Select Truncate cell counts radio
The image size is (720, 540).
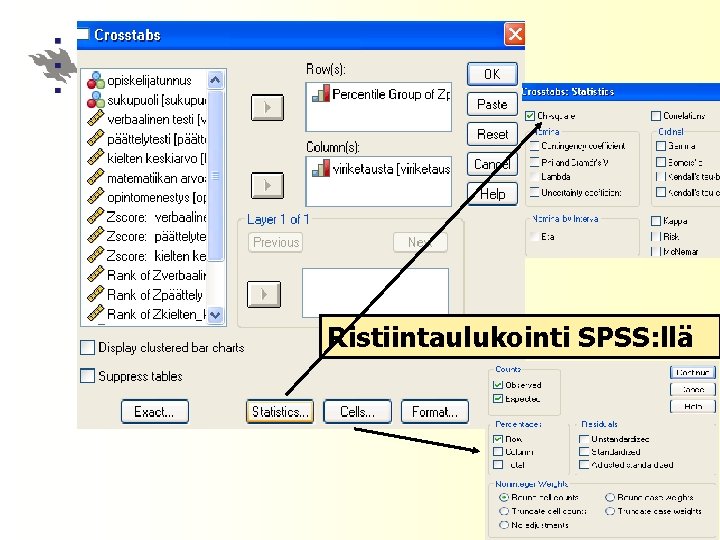tap(504, 511)
